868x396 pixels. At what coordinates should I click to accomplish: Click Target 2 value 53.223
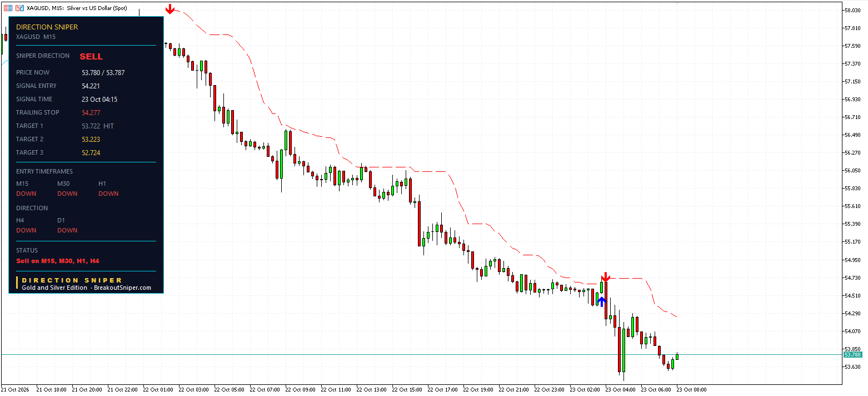click(91, 139)
